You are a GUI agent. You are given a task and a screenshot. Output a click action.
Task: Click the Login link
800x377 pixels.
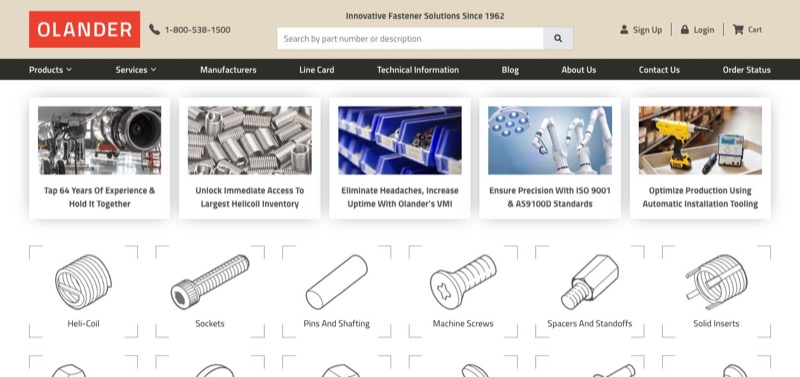704,30
